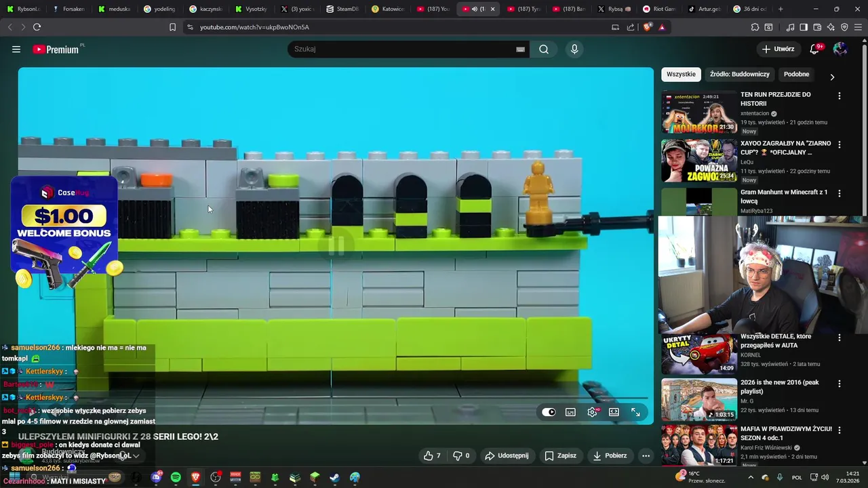Bookmark this page icon in address bar
868x488 pixels.
click(172, 27)
